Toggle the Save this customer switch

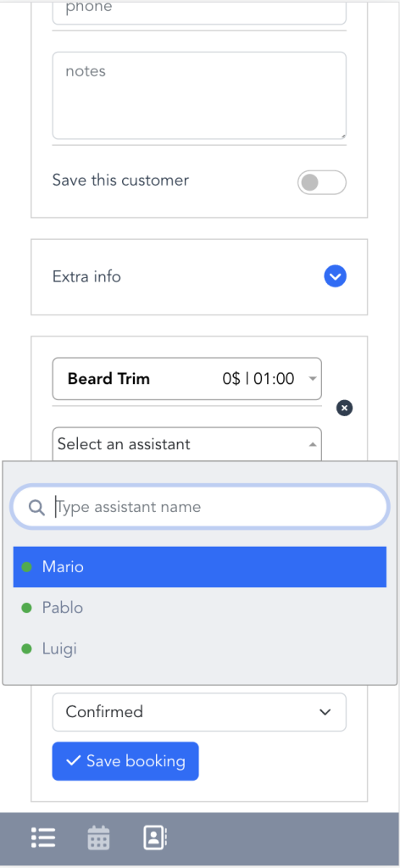(x=321, y=182)
